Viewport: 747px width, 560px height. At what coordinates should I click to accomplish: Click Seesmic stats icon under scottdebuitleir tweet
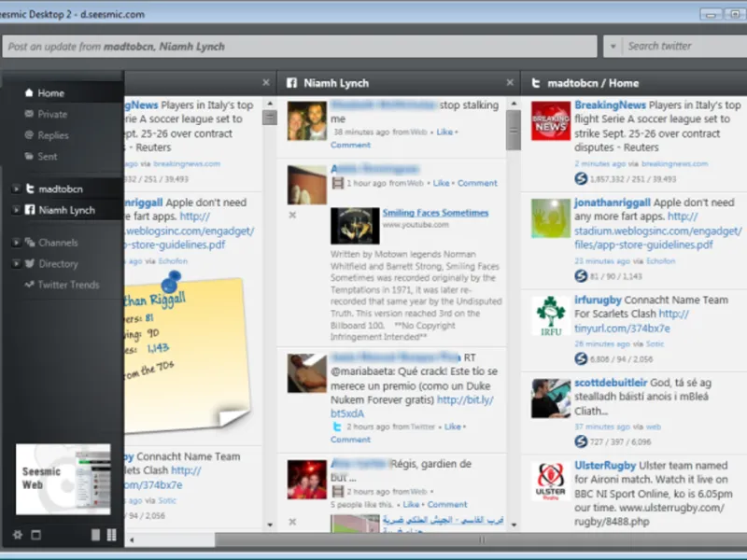pyautogui.click(x=581, y=441)
